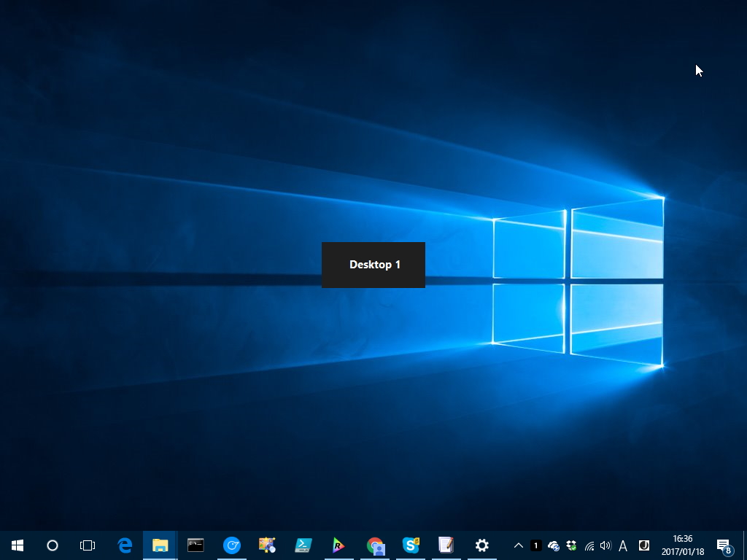Open Settings gear from taskbar
Image resolution: width=747 pixels, height=560 pixels.
click(x=482, y=545)
